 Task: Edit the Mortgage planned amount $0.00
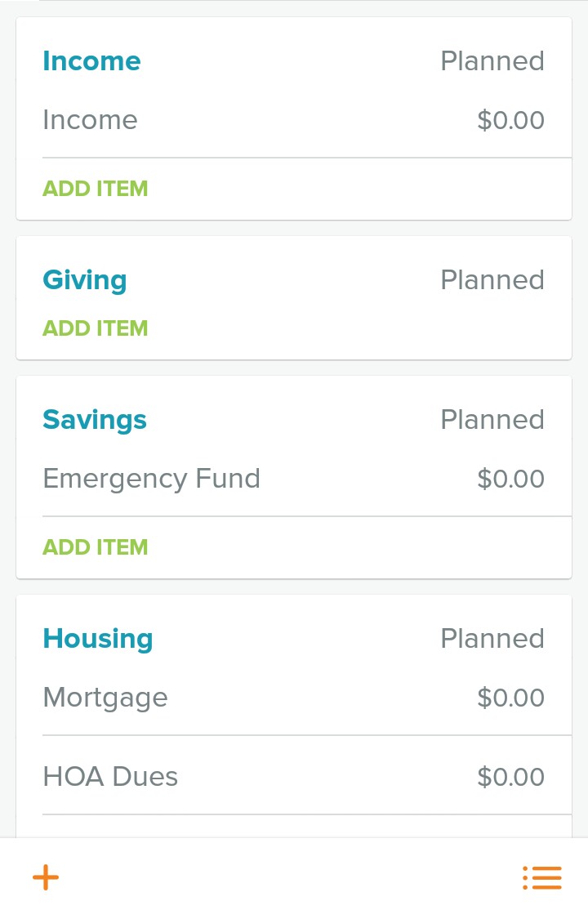(x=510, y=698)
